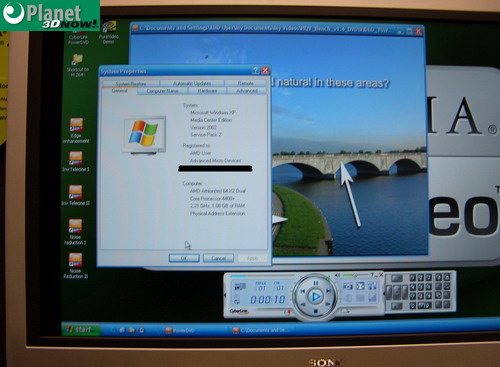Click OK in System Properties dialog
Viewport: 500px width, 367px height.
pos(184,258)
